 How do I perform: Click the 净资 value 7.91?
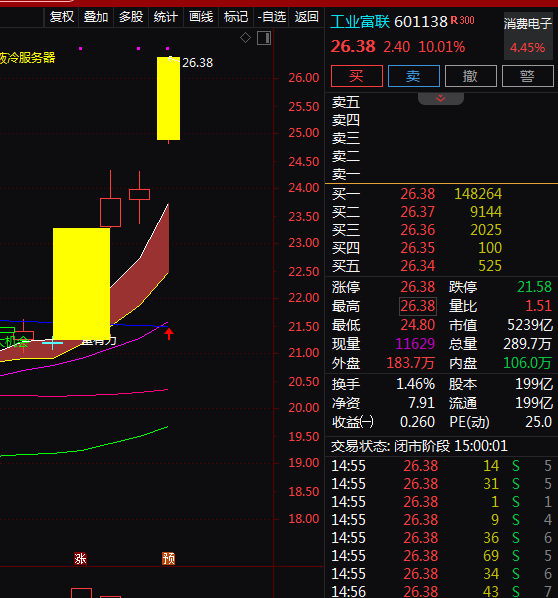[421, 403]
